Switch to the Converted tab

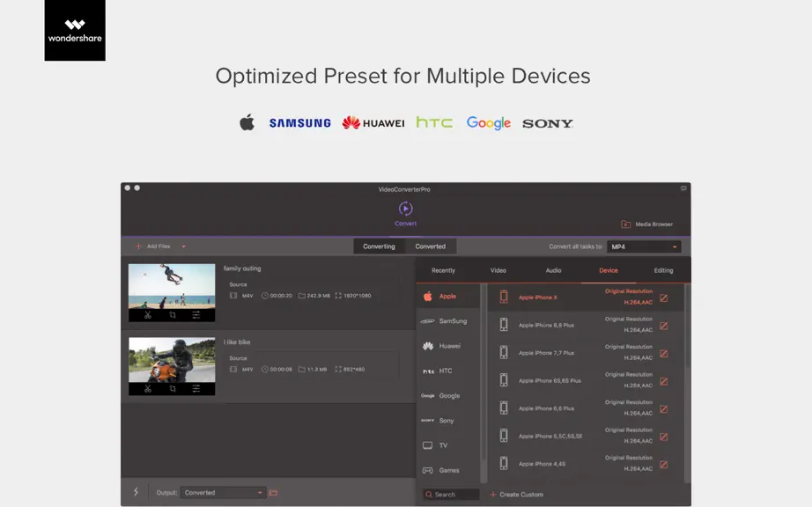tap(431, 246)
